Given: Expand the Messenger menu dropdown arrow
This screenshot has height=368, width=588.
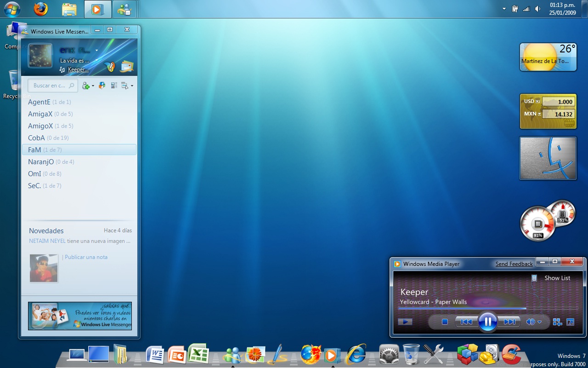Looking at the screenshot, I should (132, 86).
